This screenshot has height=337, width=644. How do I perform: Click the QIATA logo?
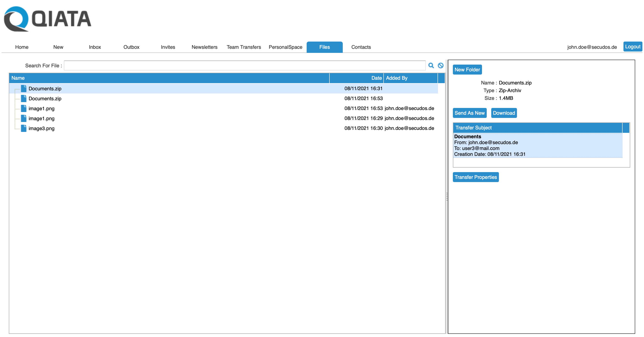(48, 19)
